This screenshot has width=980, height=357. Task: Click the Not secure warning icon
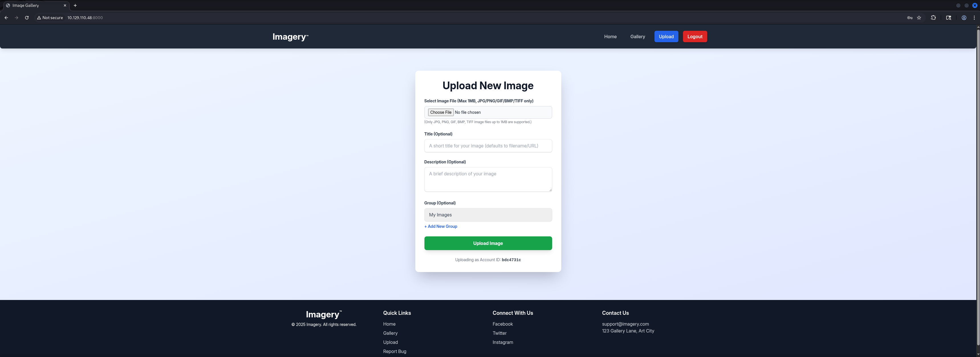coord(39,17)
